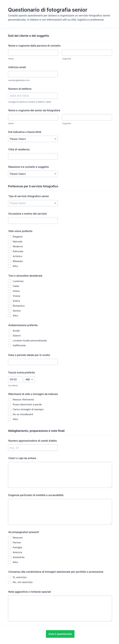Focus the Indirizzo email input field
The width and height of the screenshot is (119, 644).
pos(33,74)
